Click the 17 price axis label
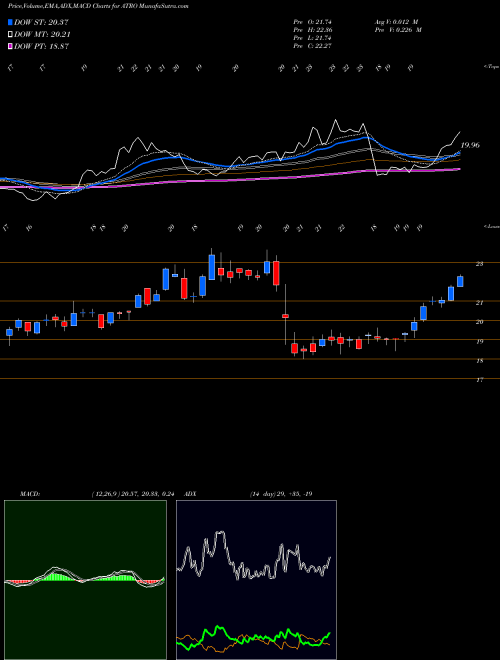The width and height of the screenshot is (500, 660). (x=479, y=380)
